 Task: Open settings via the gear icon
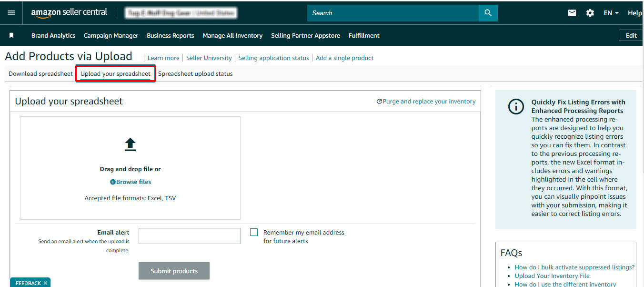point(590,13)
